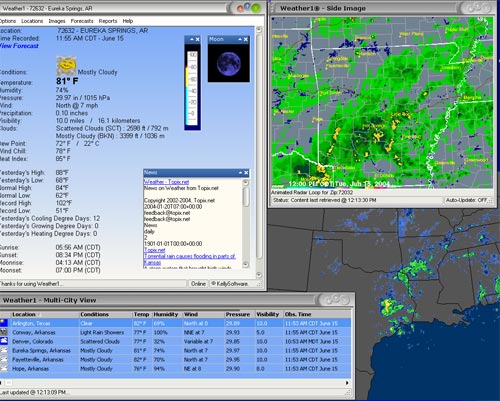500x401 pixels.
Task: Click the 81° F temperature reading
Action: [x=67, y=81]
